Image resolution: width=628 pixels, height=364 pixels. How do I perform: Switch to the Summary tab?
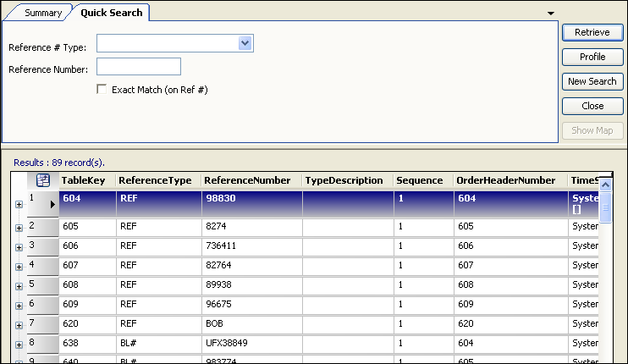coord(41,13)
